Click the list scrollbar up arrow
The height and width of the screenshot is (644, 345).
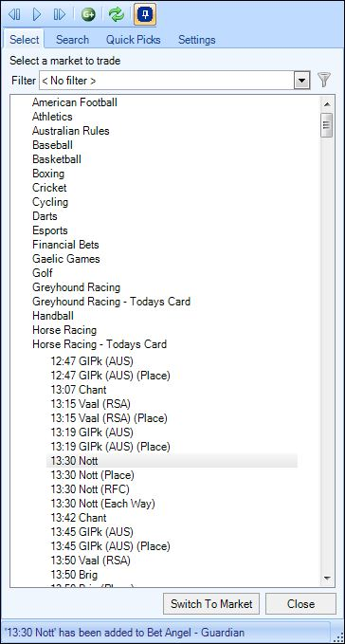coord(327,104)
